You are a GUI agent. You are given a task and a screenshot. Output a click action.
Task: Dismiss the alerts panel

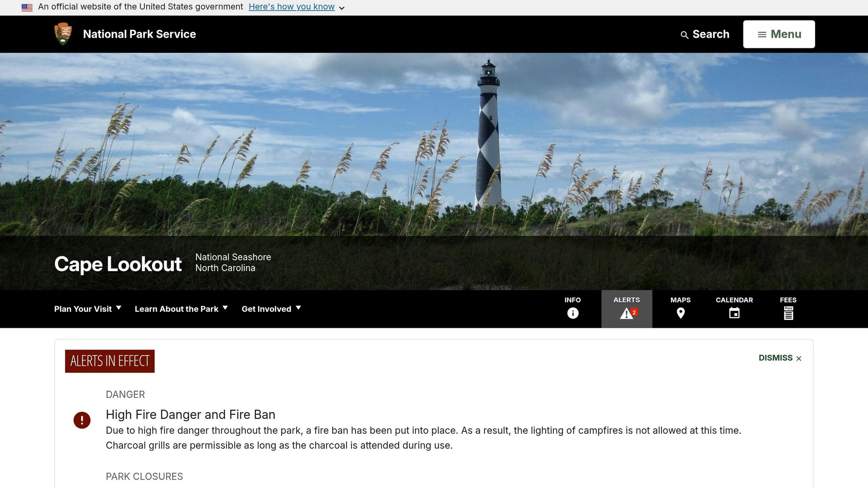pyautogui.click(x=780, y=358)
